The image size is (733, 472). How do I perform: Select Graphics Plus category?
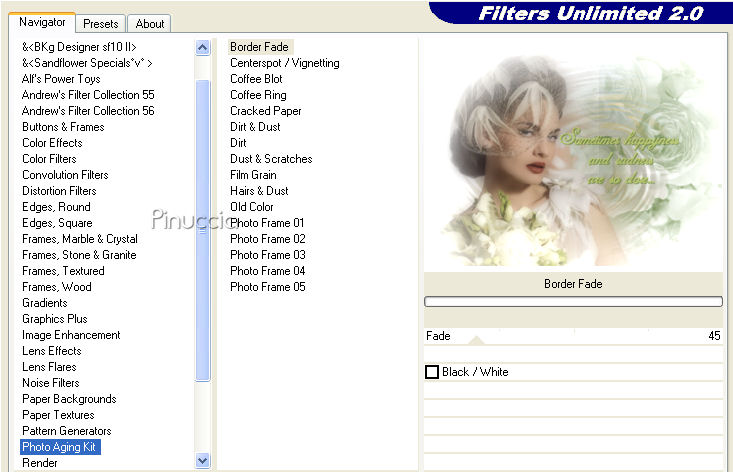[55, 319]
